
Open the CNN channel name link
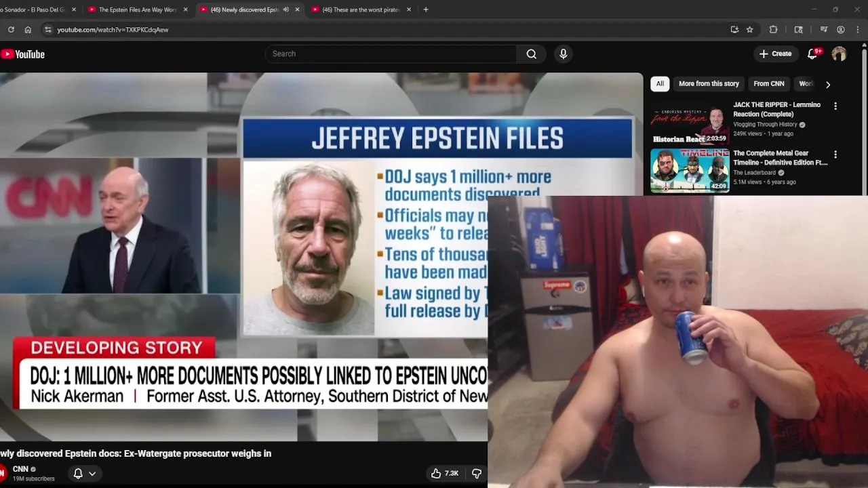pos(20,469)
